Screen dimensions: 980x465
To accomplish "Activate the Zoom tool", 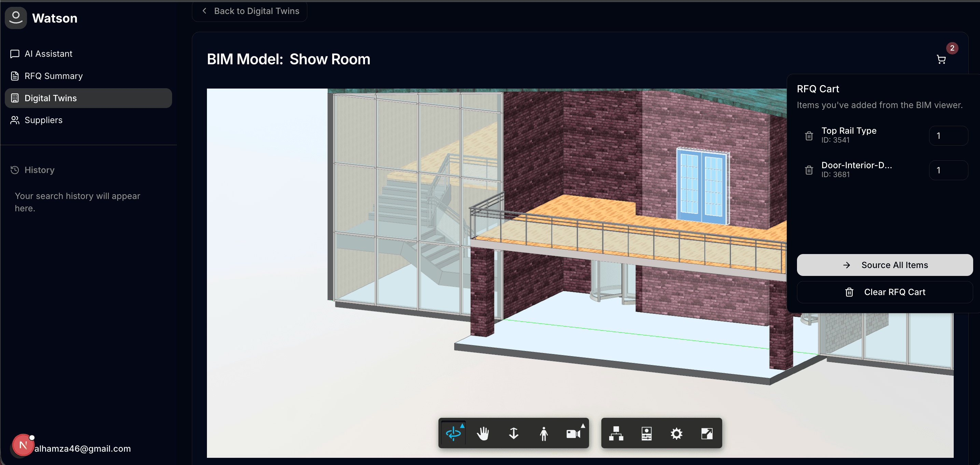I will pyautogui.click(x=514, y=433).
